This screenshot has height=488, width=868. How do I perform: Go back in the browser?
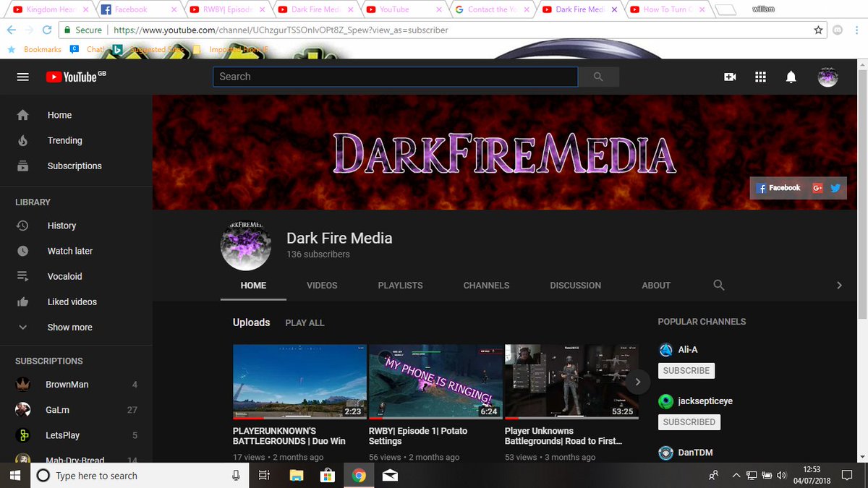click(12, 30)
